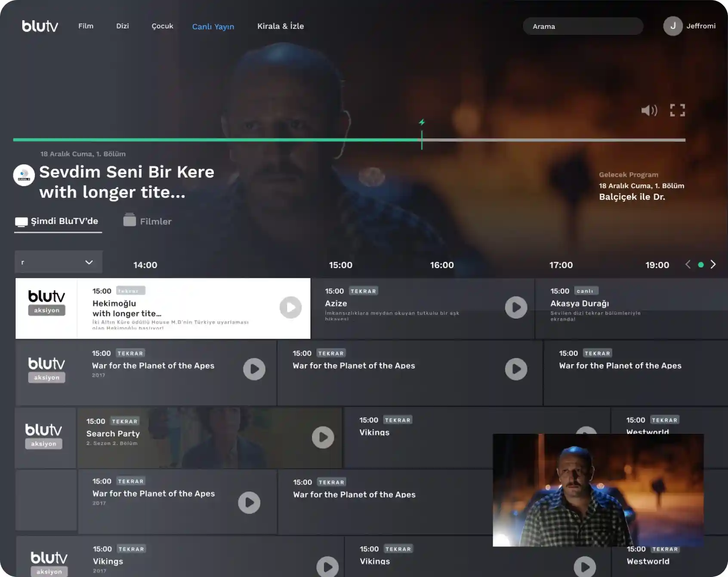The height and width of the screenshot is (577, 728).
Task: Click the BluTV logo in header
Action: click(x=40, y=26)
